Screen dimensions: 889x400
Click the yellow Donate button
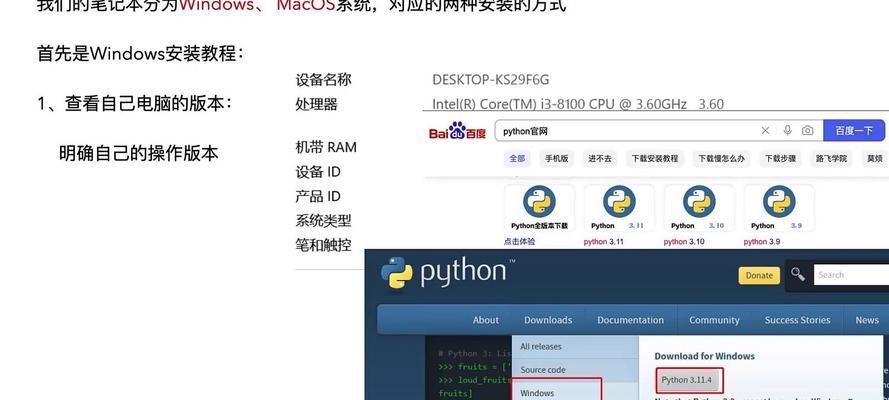[759, 275]
